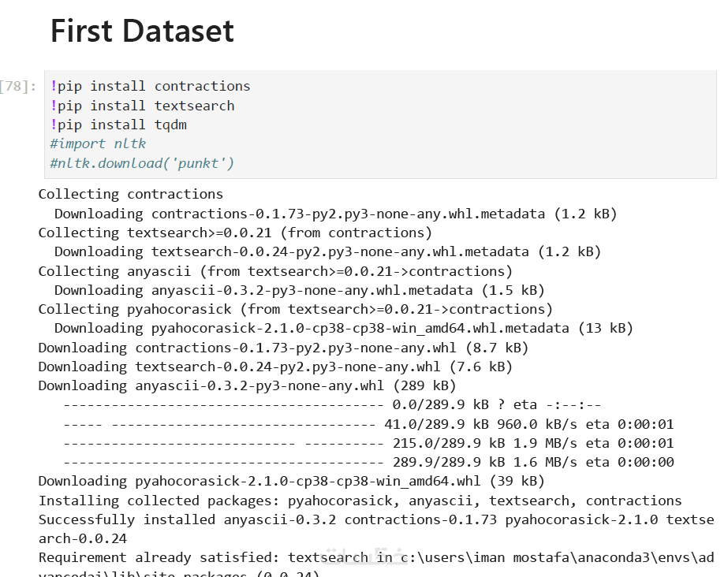Screen dimensions: 728x577
Task: Click the "Collecting contractions" output line
Action: (x=130, y=194)
